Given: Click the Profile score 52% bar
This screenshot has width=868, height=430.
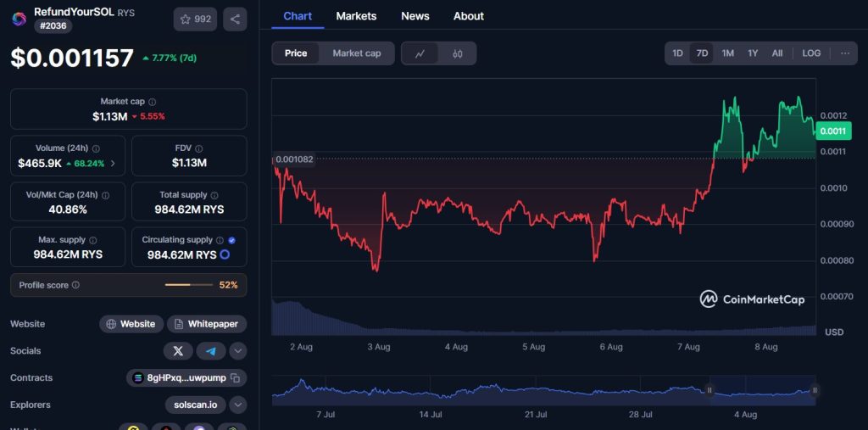Looking at the screenshot, I should click(189, 285).
